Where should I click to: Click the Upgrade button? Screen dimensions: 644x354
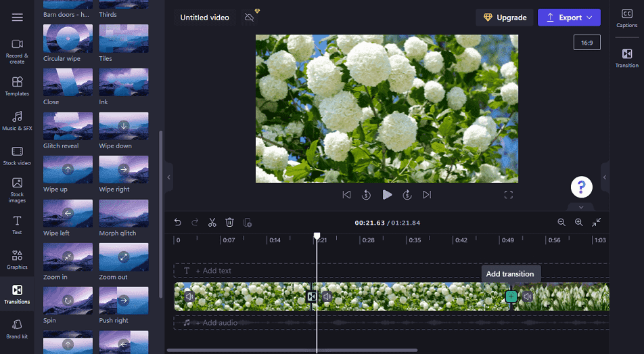point(505,18)
